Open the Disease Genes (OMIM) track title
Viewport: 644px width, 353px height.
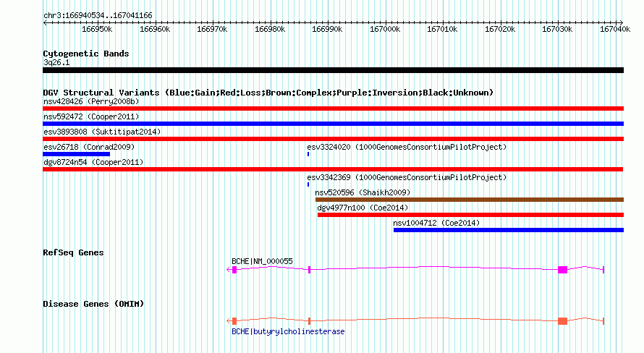(x=93, y=304)
